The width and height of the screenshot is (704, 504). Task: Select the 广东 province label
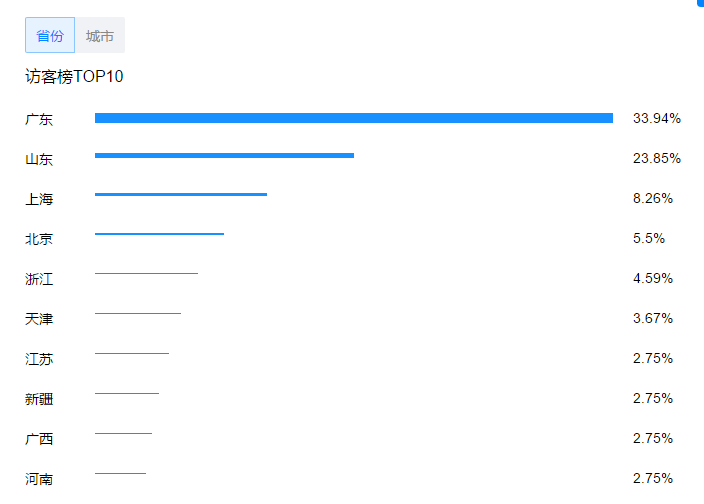[39, 119]
